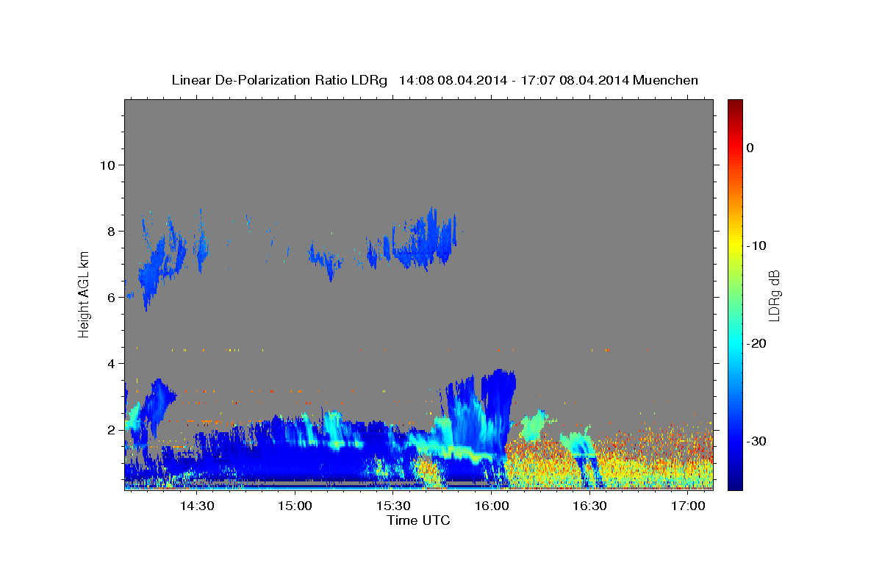Viewport: 882px width, 588px height.
Task: Click the 14:30 time tick label
Action: tap(197, 506)
